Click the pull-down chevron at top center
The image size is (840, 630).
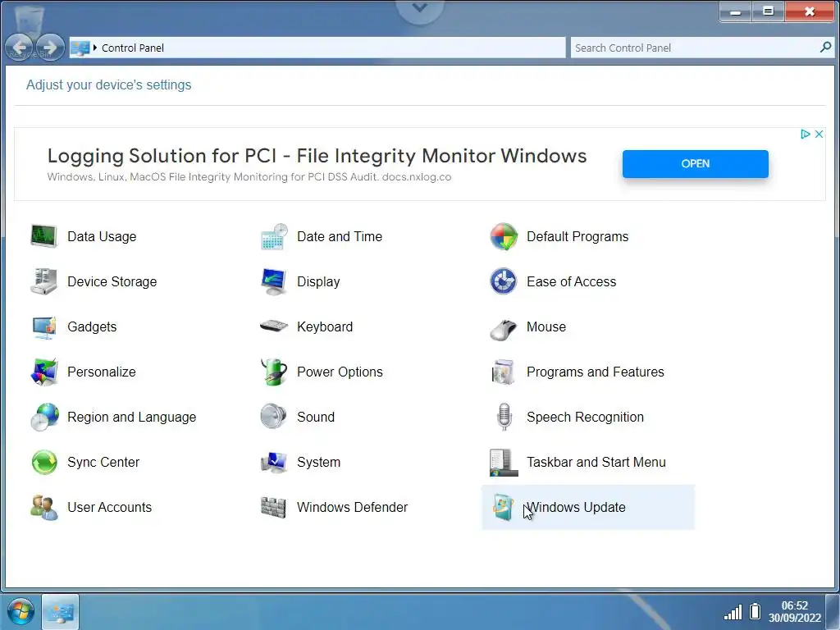pos(420,8)
